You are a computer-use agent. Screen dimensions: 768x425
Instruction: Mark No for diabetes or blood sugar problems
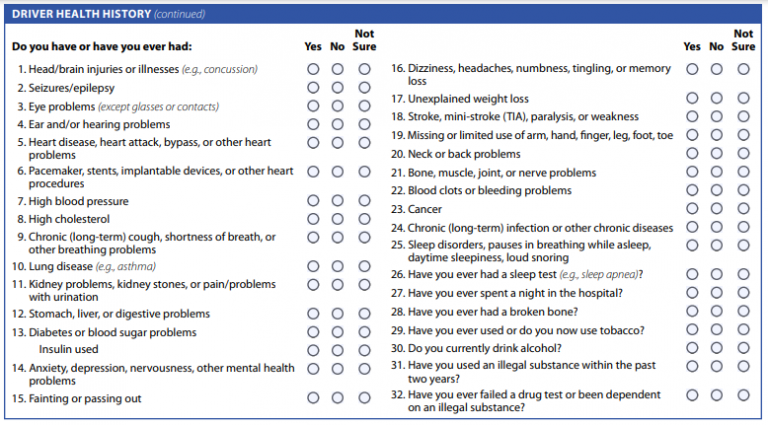click(x=338, y=332)
